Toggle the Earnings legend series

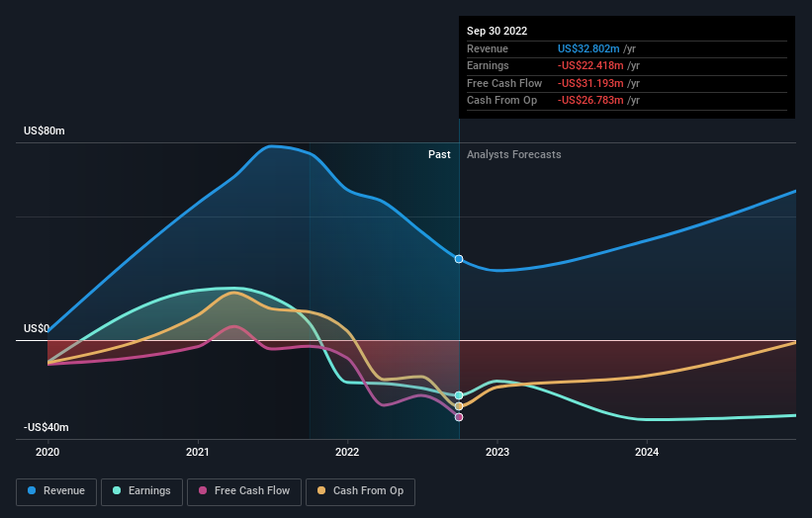(141, 491)
